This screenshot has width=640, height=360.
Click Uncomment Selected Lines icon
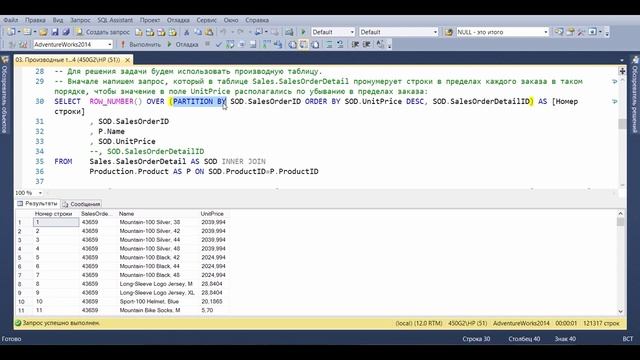(x=340, y=44)
